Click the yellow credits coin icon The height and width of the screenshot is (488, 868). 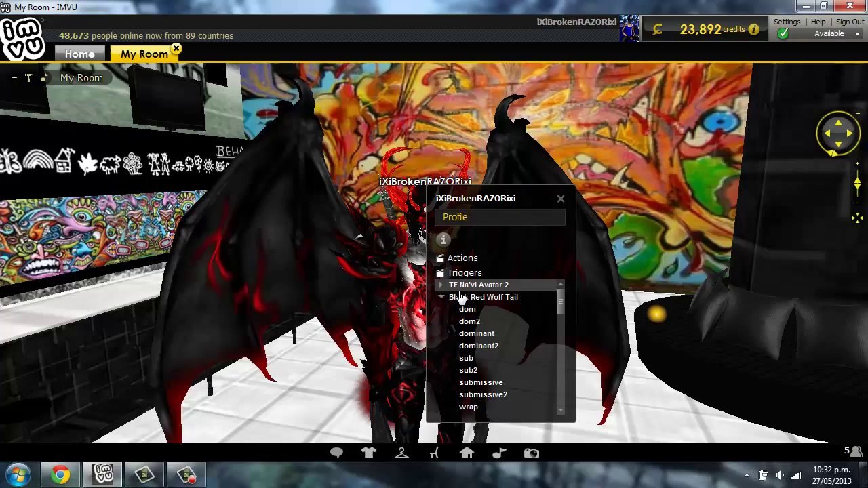tap(657, 29)
